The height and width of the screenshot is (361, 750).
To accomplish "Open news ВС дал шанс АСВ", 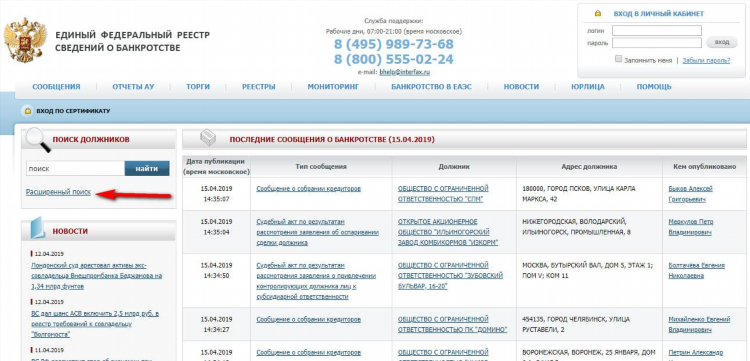I will click(x=95, y=324).
